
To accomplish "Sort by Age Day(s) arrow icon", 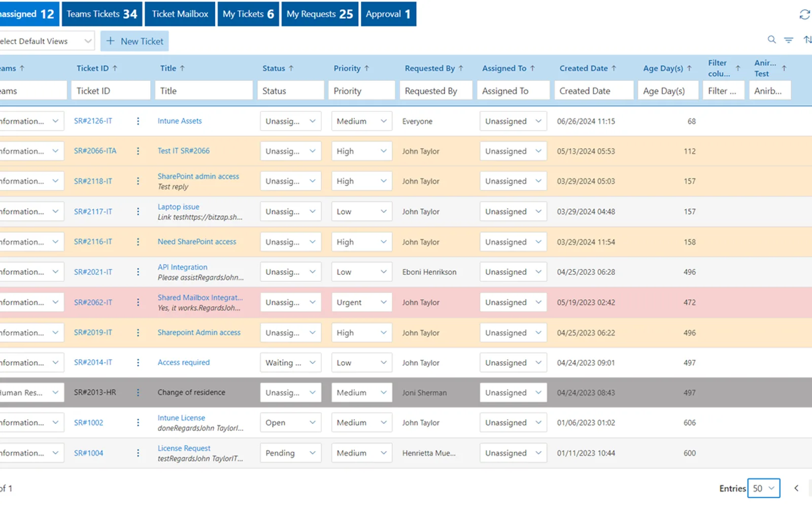I will 689,68.
